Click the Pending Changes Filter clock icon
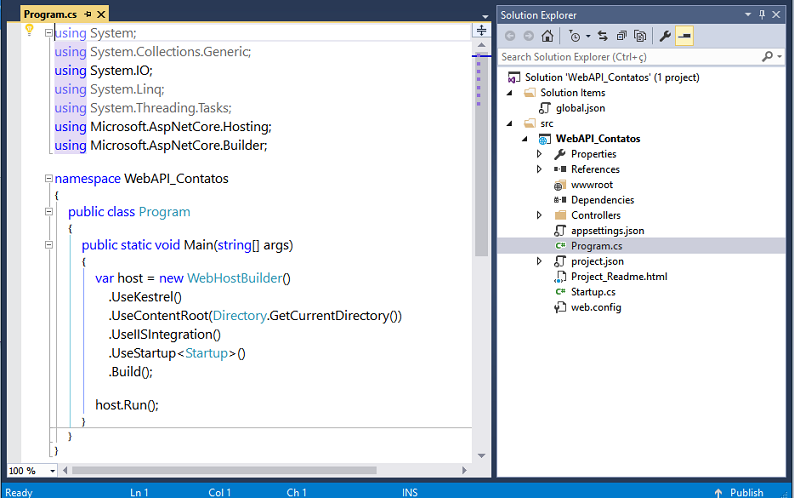794x498 pixels. tap(574, 36)
